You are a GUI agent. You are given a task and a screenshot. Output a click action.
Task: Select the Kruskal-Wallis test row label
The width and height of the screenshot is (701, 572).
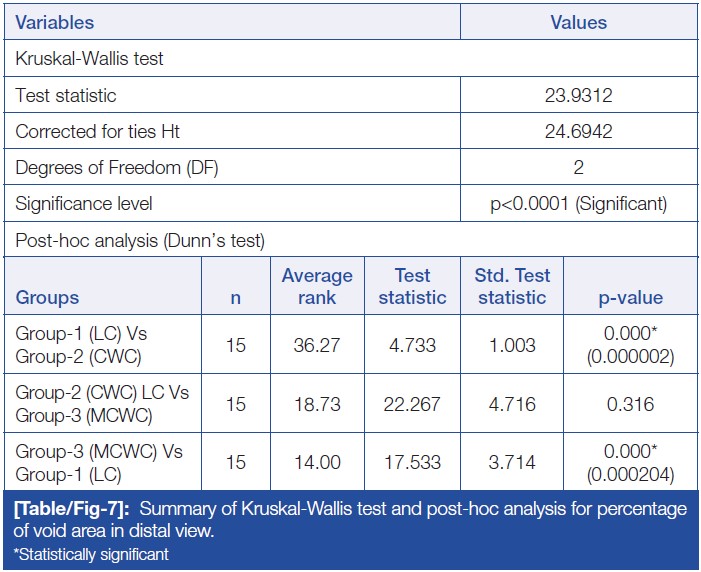point(90,59)
